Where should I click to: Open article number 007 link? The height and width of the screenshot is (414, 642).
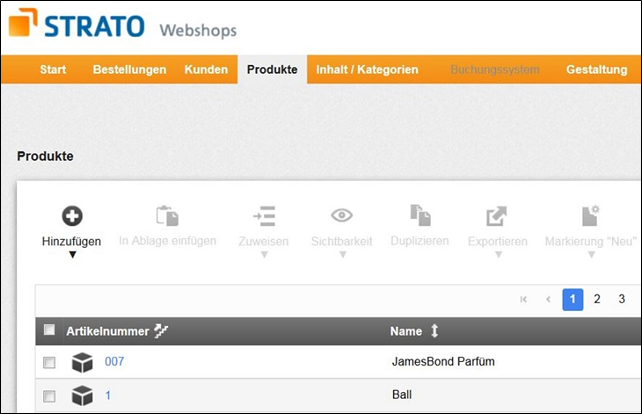pos(114,362)
